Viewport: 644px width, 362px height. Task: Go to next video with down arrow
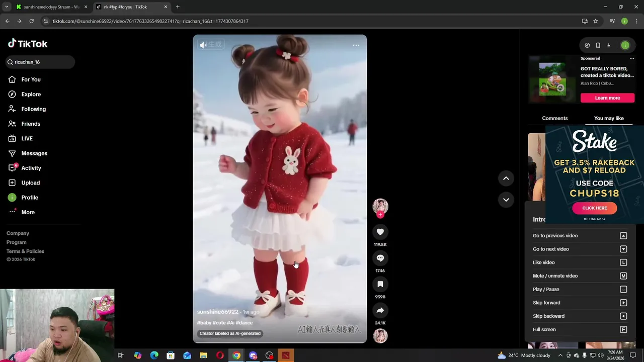pos(506,200)
